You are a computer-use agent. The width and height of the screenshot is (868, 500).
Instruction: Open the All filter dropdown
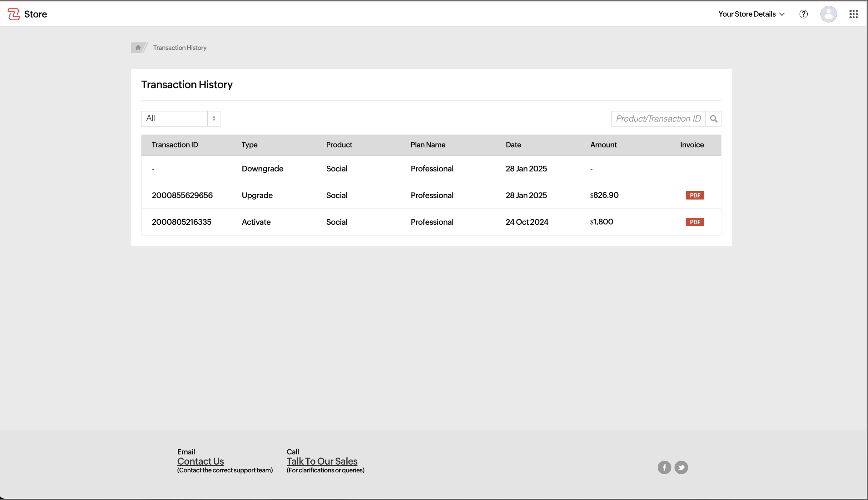click(174, 119)
